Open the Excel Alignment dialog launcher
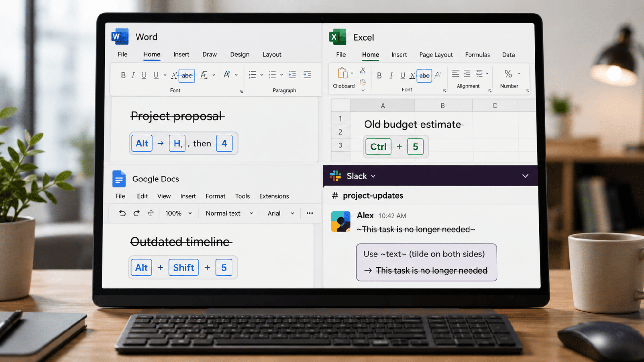The image size is (644, 362). pyautogui.click(x=490, y=91)
